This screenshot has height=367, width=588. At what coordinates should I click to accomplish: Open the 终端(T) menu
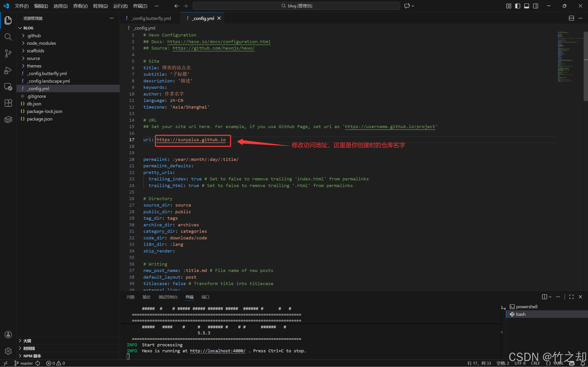coord(140,6)
